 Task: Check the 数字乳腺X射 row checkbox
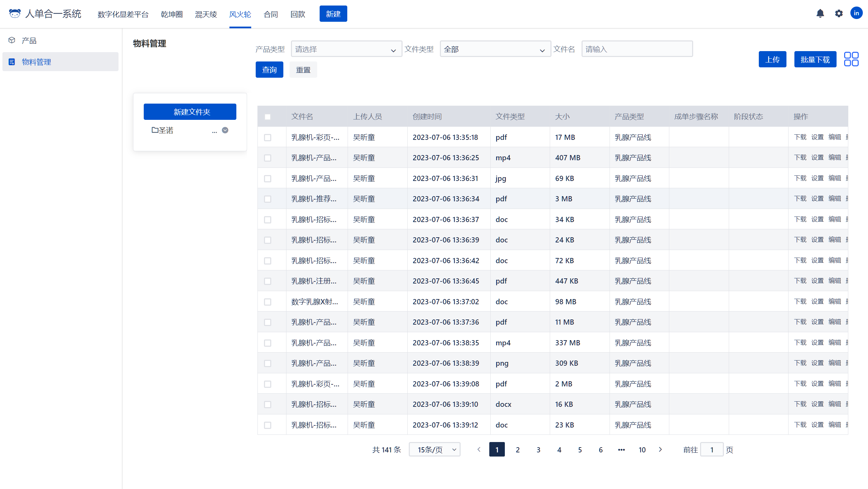[x=267, y=302]
